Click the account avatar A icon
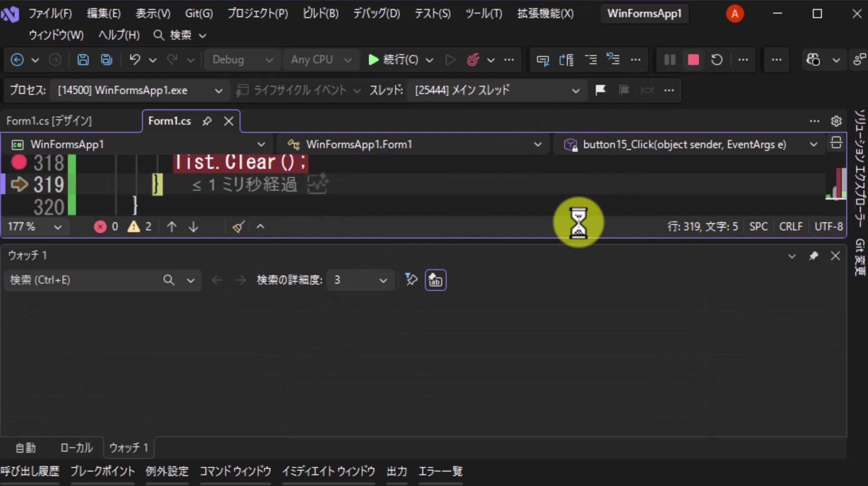Screen dimensions: 868x486 [x=735, y=14]
